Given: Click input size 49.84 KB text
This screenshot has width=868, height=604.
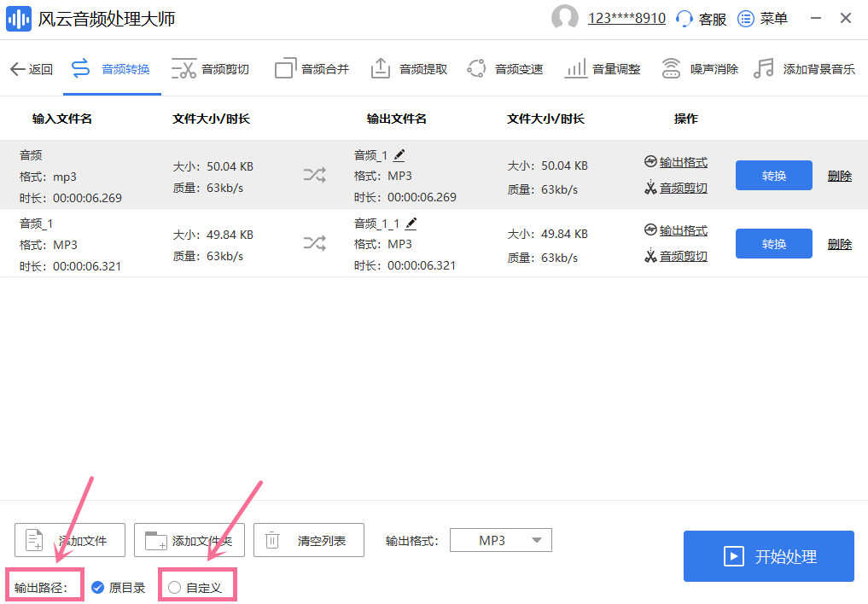Looking at the screenshot, I should (230, 235).
